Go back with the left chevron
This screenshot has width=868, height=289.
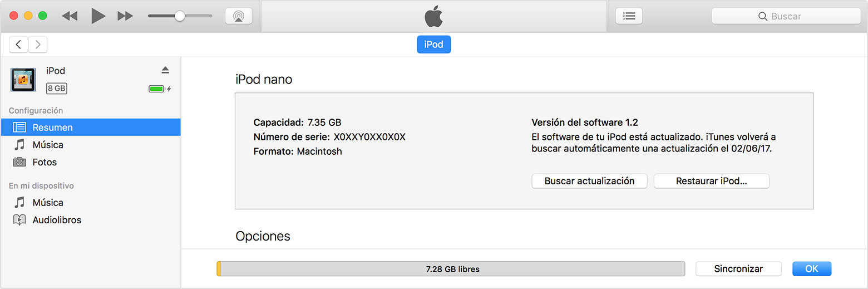[x=18, y=45]
